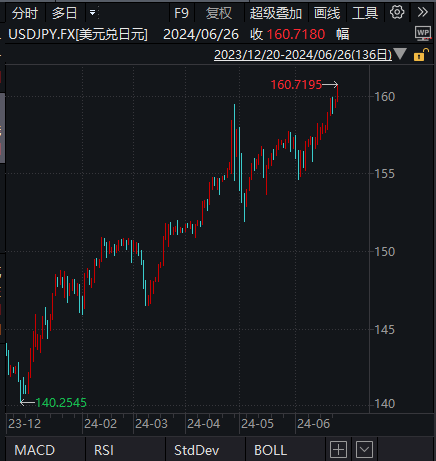This screenshot has width=436, height=461.
Task: Click the 幅 label in header
Action: (343, 34)
